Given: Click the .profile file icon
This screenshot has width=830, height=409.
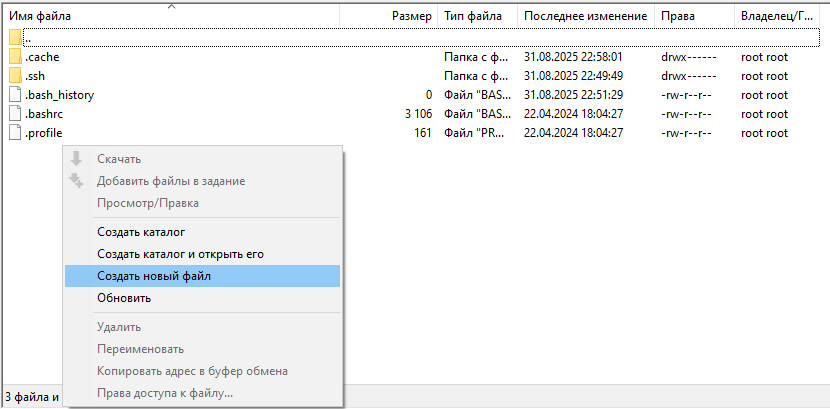Looking at the screenshot, I should point(15,133).
